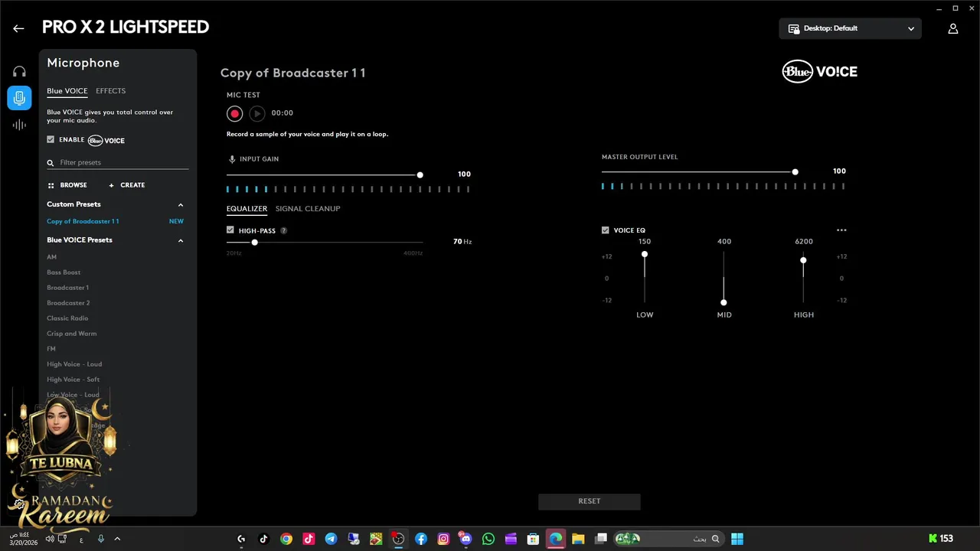
Task: Open Instagram from the taskbar
Action: (x=443, y=539)
